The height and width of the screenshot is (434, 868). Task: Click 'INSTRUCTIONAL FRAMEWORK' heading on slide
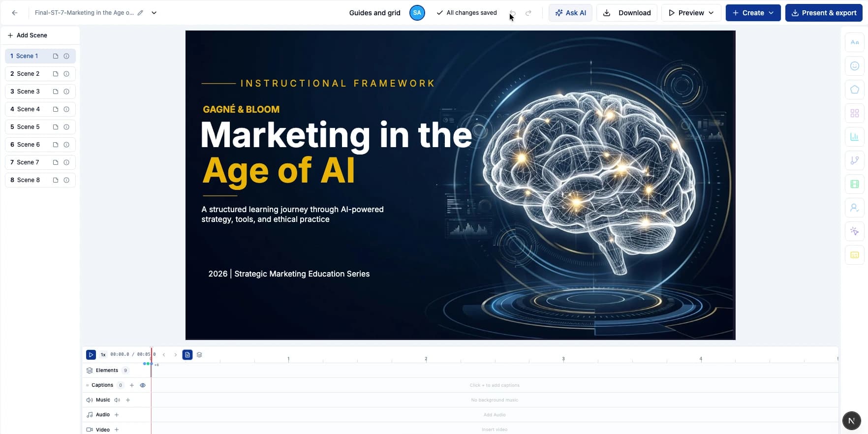[338, 83]
